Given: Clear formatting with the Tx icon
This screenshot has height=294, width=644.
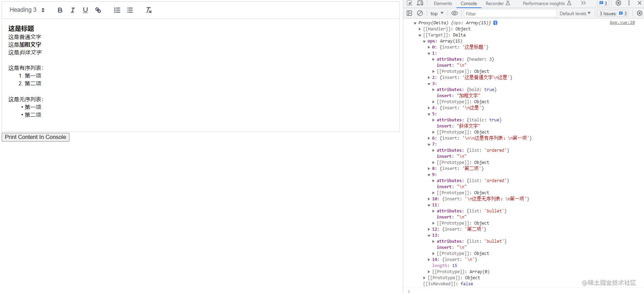Looking at the screenshot, I should [x=149, y=10].
